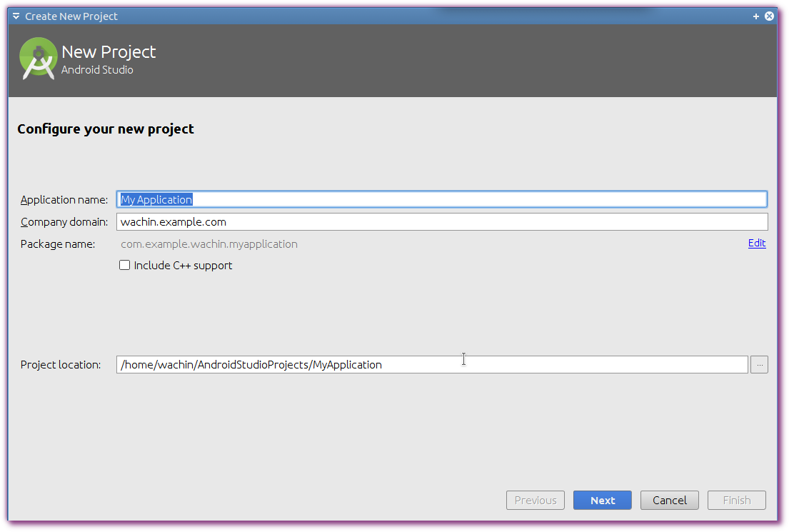The height and width of the screenshot is (532, 789).
Task: Maximize the dialog with plus icon
Action: pyautogui.click(x=755, y=16)
